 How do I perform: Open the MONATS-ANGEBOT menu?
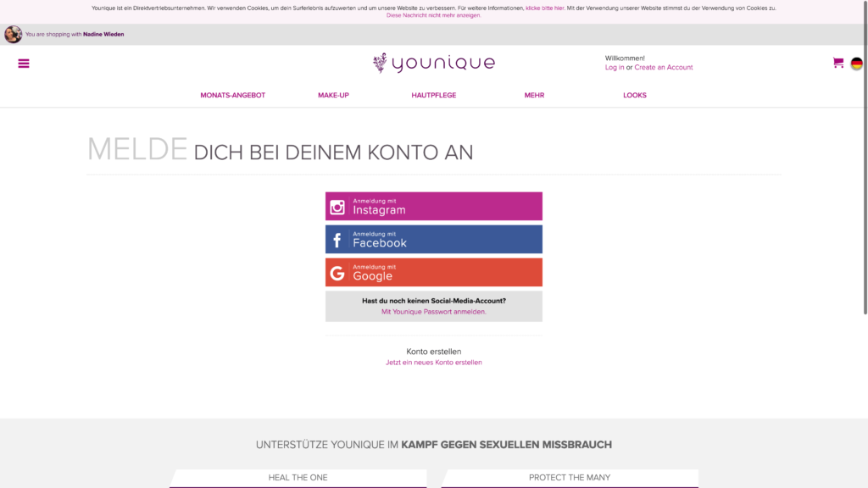[232, 95]
